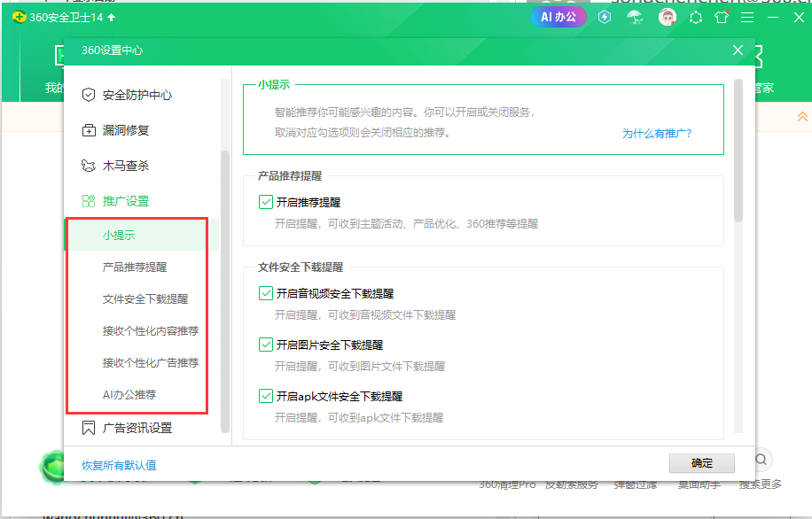The image size is (812, 519).
Task: Click the lightning shield icon in title bar
Action: click(605, 17)
